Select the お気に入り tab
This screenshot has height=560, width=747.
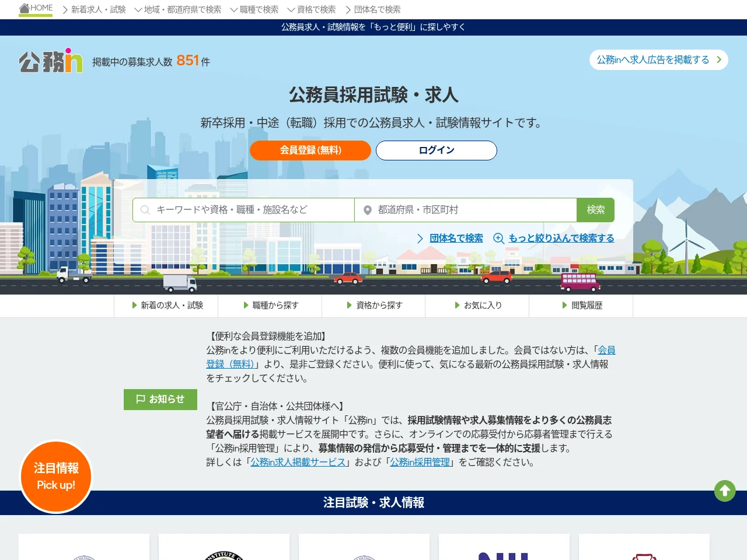[x=477, y=306]
